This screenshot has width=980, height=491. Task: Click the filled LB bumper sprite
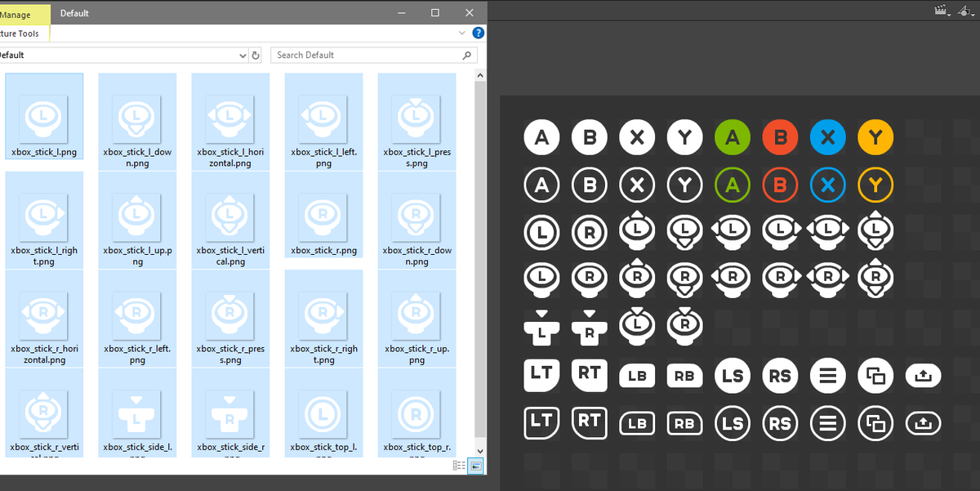[637, 376]
